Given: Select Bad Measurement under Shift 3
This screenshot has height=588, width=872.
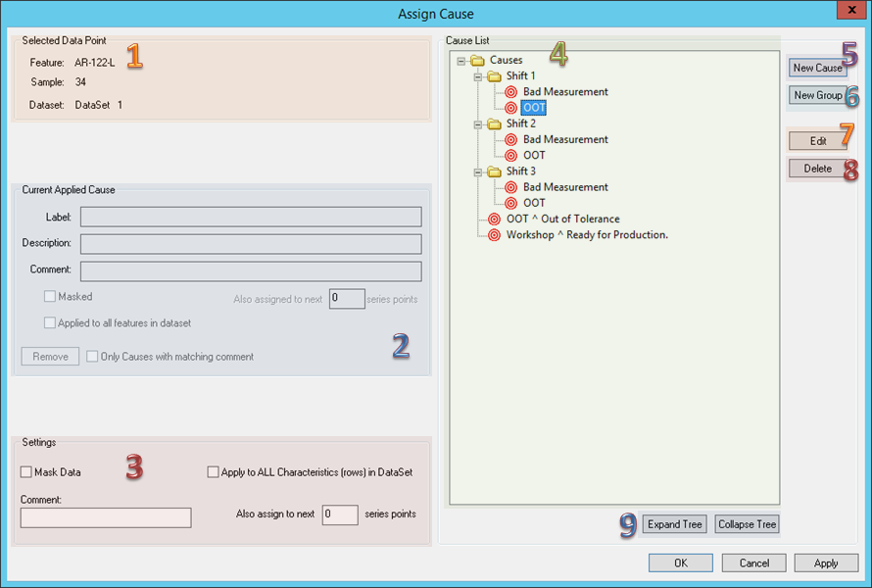Looking at the screenshot, I should pyautogui.click(x=565, y=187).
